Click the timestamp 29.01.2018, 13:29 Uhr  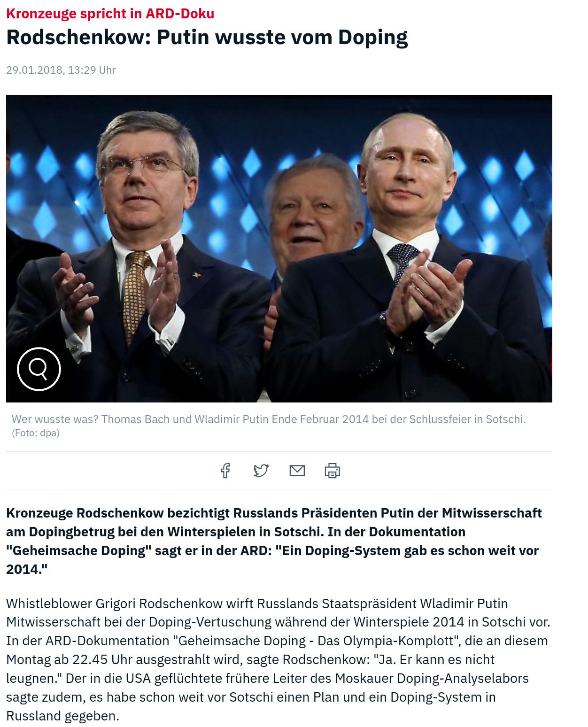click(61, 70)
